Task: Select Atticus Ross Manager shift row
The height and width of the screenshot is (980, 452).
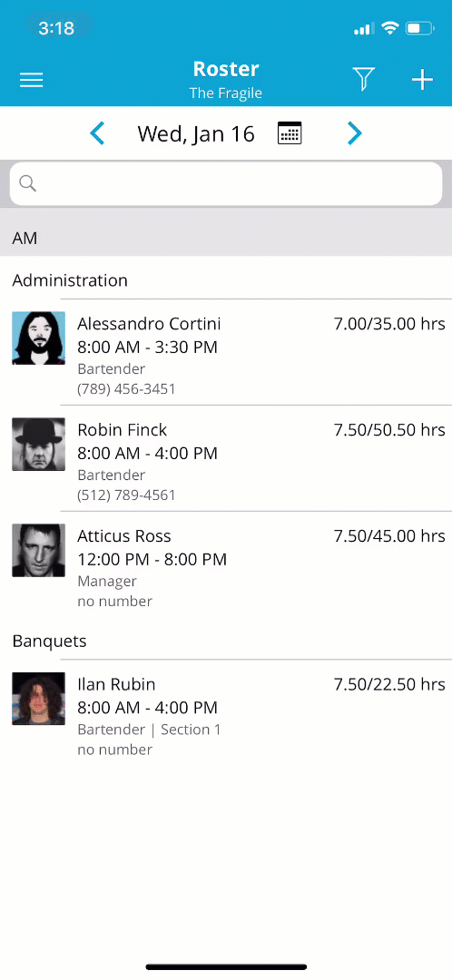Action: pos(226,565)
